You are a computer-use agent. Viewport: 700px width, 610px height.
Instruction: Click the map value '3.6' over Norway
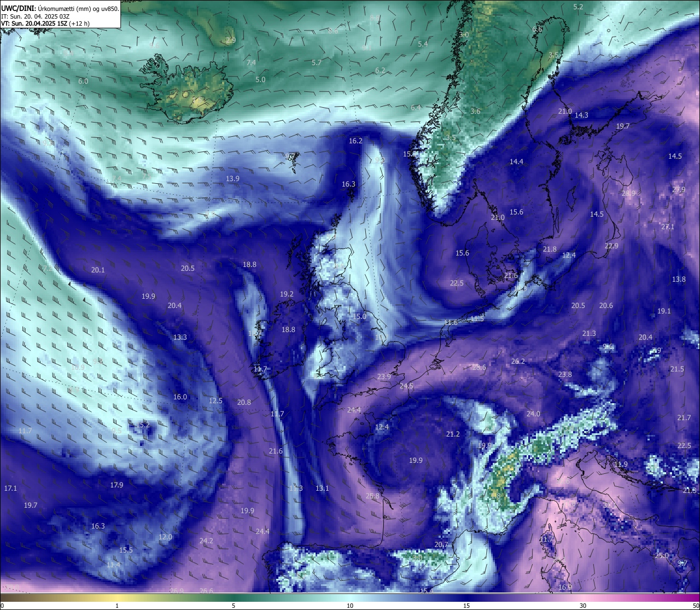point(475,111)
